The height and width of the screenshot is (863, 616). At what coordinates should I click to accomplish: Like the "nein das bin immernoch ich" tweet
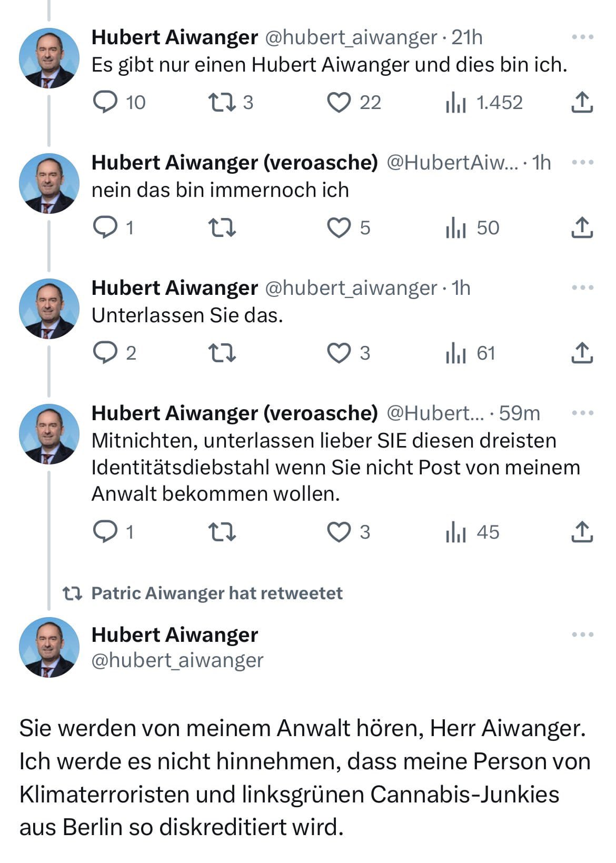339,227
